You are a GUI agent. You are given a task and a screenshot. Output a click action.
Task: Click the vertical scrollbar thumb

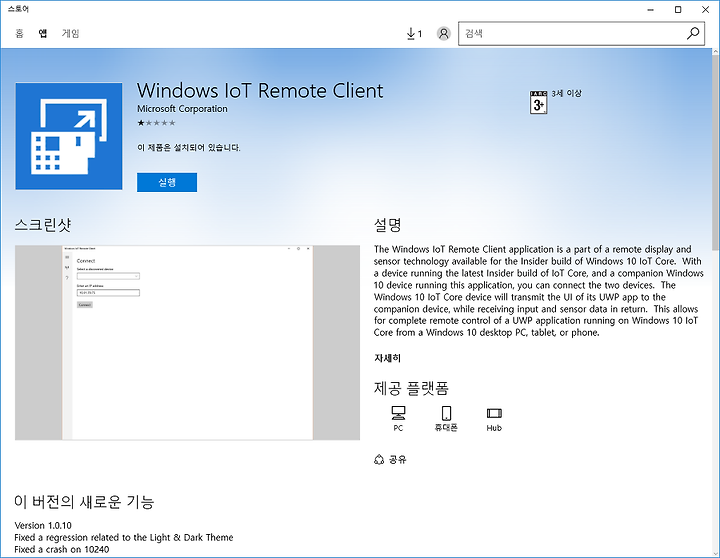715,152
